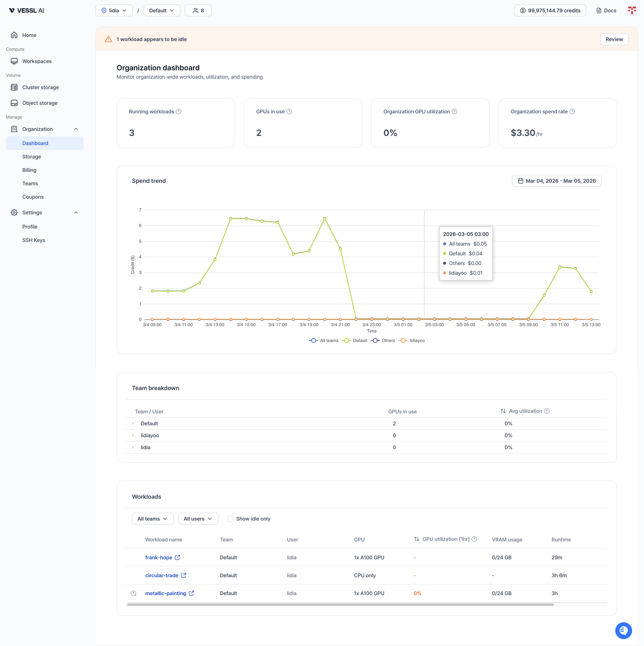Image resolution: width=644 pixels, height=646 pixels.
Task: Go to Workspaces in the sidebar
Action: (x=37, y=61)
